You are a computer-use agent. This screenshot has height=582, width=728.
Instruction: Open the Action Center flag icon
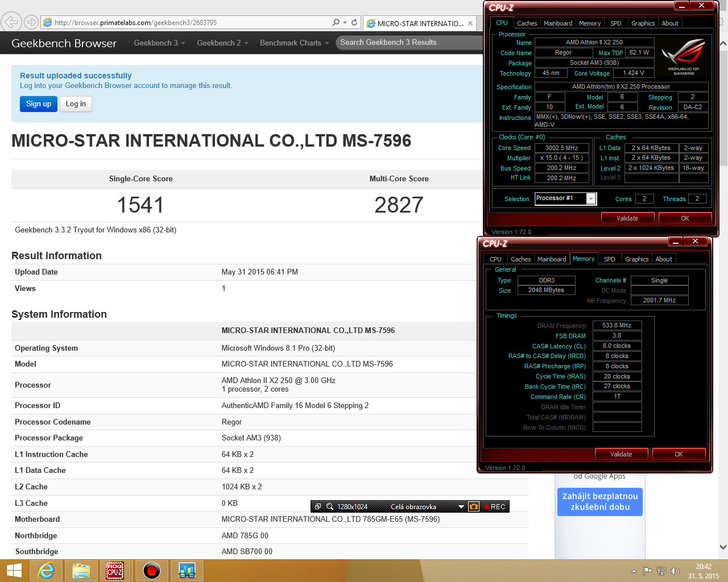647,571
